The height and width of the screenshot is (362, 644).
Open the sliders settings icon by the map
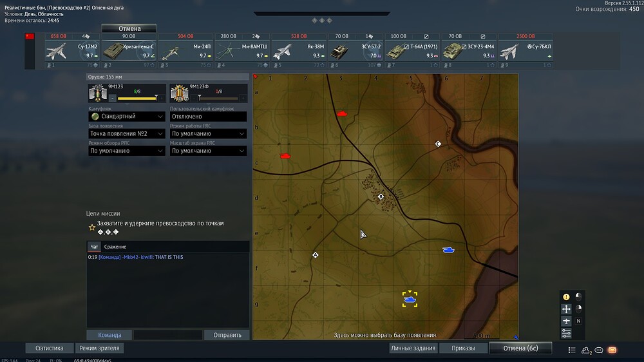coord(566,333)
